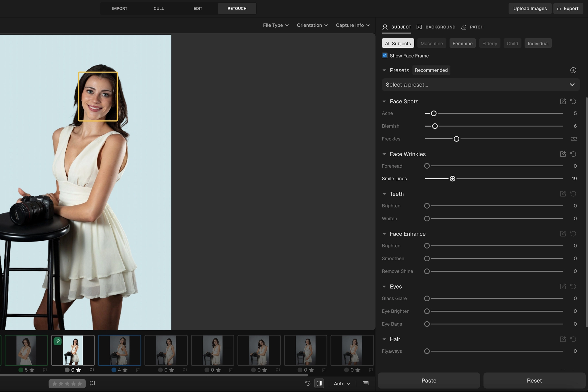Open the Subject tab

[396, 27]
